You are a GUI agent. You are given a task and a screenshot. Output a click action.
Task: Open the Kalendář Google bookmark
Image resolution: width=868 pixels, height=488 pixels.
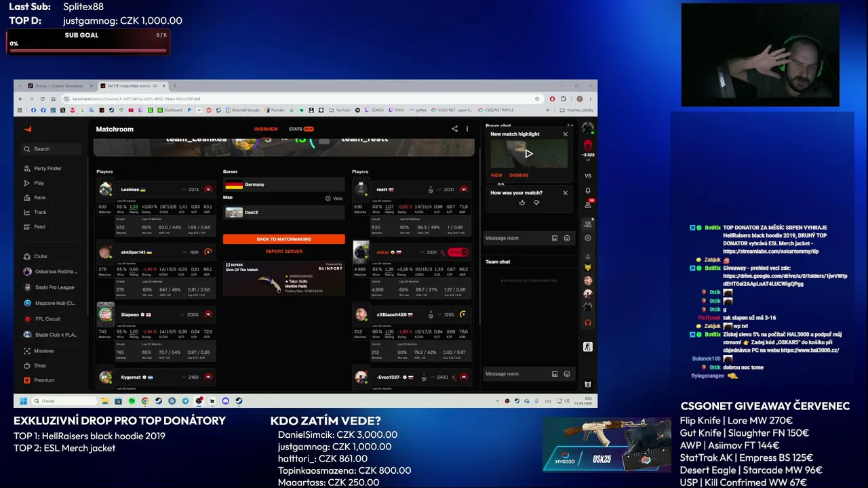244,110
